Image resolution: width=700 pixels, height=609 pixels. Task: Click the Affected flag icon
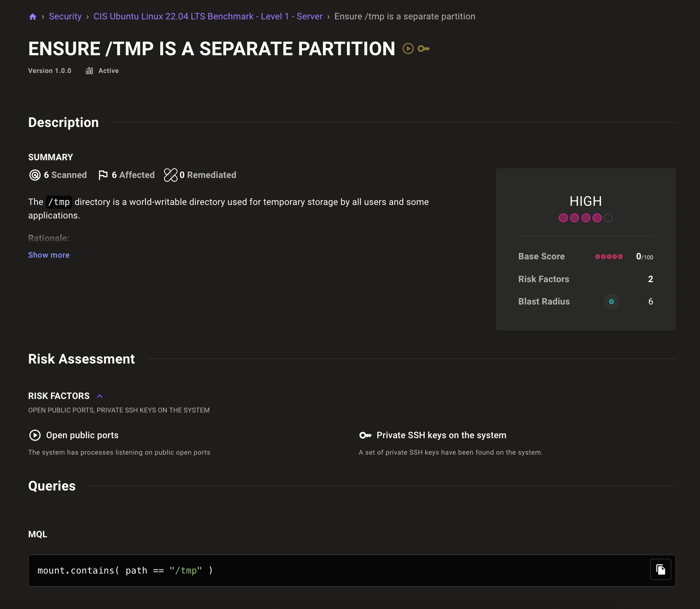(103, 175)
